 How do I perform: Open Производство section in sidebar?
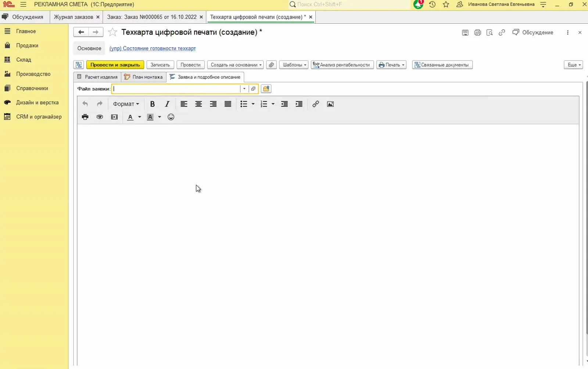tap(33, 74)
